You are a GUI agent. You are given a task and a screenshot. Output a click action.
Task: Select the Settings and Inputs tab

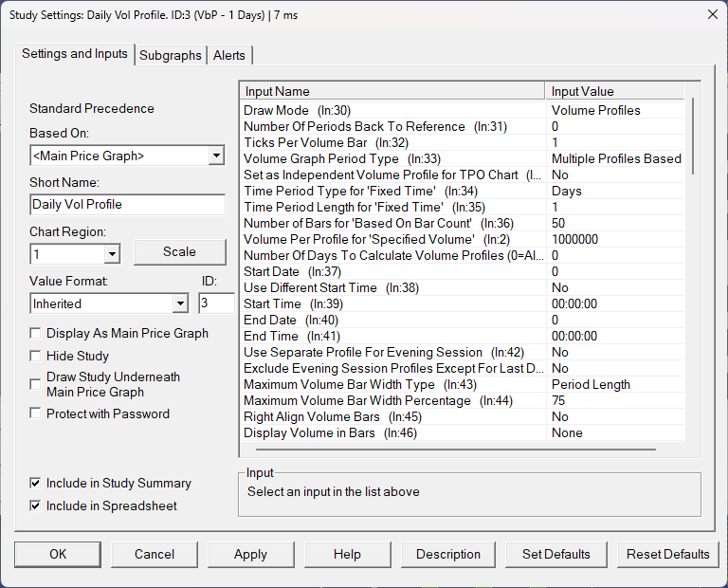tap(75, 54)
